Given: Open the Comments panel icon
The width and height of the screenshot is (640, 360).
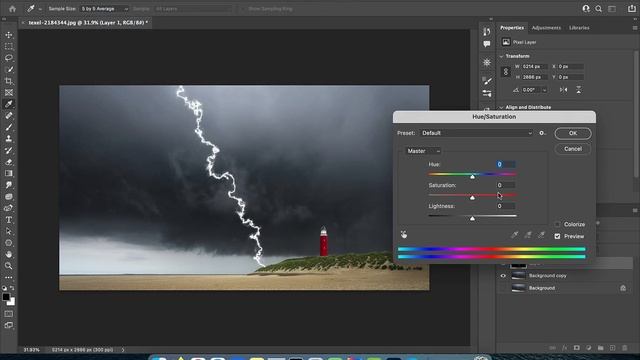Looking at the screenshot, I should (x=487, y=44).
